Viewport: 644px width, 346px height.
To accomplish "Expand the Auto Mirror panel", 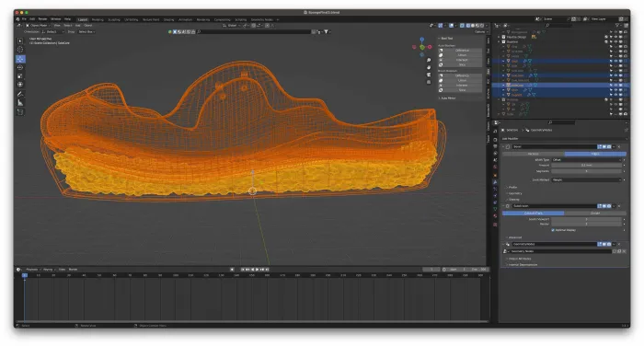I will coord(447,98).
